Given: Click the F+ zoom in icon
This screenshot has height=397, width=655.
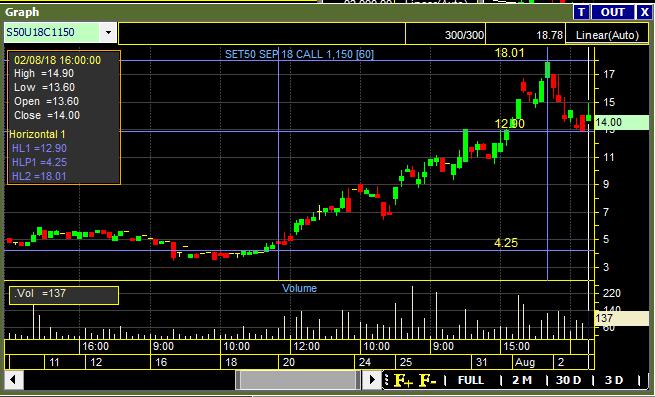Looking at the screenshot, I should click(404, 380).
